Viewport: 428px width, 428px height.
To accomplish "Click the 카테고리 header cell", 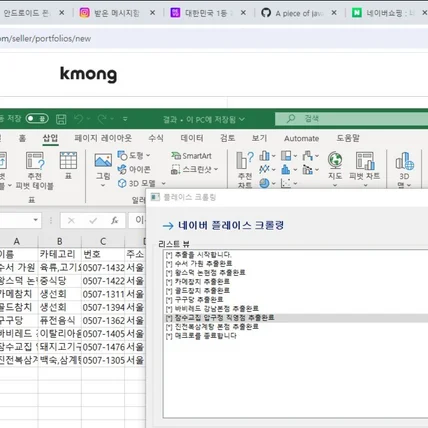I will pyautogui.click(x=60, y=254).
